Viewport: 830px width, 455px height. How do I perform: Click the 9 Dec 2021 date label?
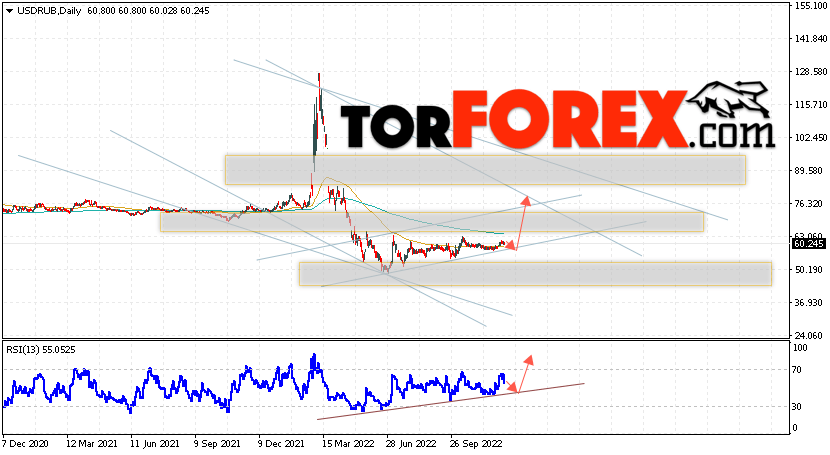pos(282,443)
